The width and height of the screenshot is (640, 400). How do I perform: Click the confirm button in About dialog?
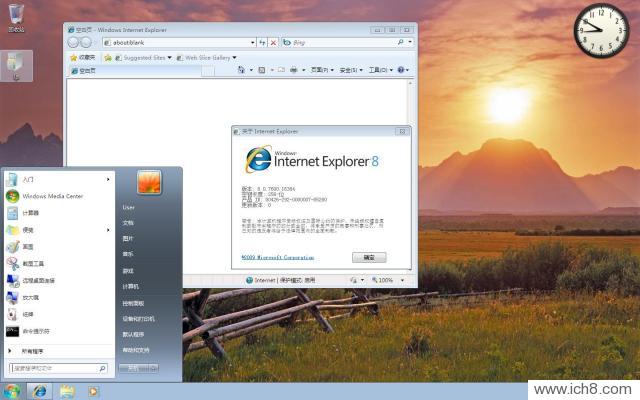[368, 257]
